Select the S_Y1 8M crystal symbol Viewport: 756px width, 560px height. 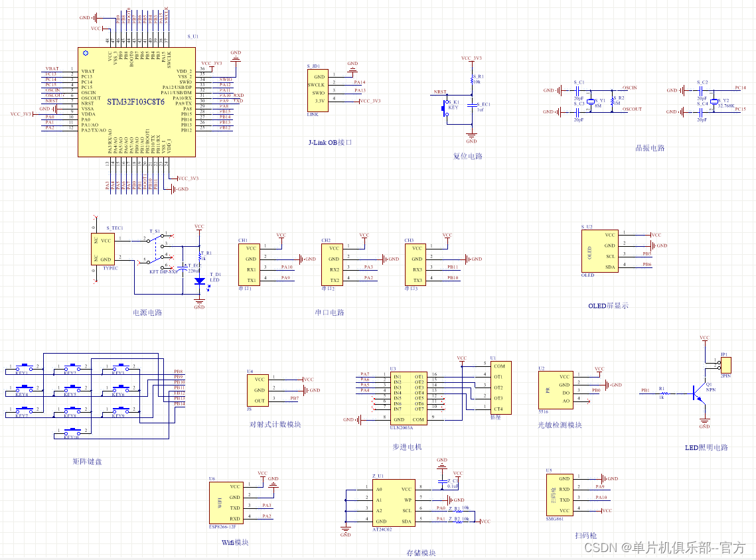click(x=591, y=102)
